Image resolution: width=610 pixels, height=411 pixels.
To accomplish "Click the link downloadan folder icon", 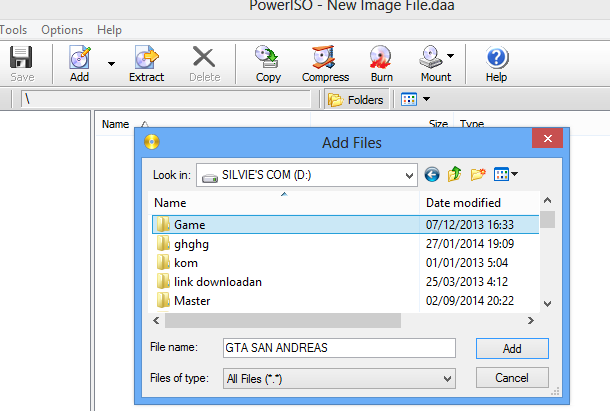I will pyautogui.click(x=163, y=281).
